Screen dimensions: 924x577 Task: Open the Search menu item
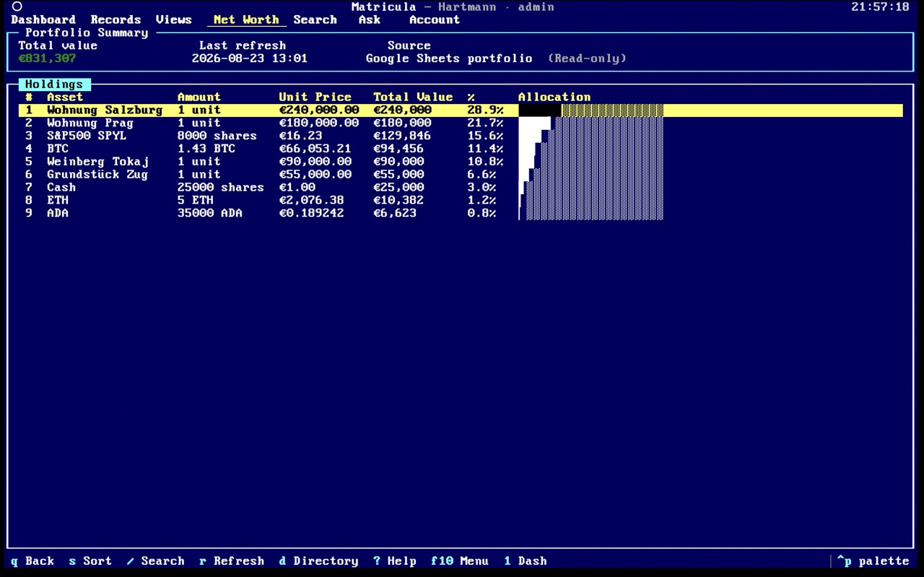click(x=315, y=19)
